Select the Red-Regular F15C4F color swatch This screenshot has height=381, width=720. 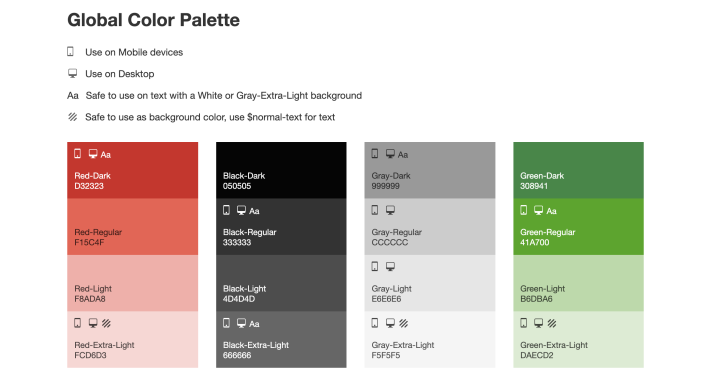click(x=133, y=227)
